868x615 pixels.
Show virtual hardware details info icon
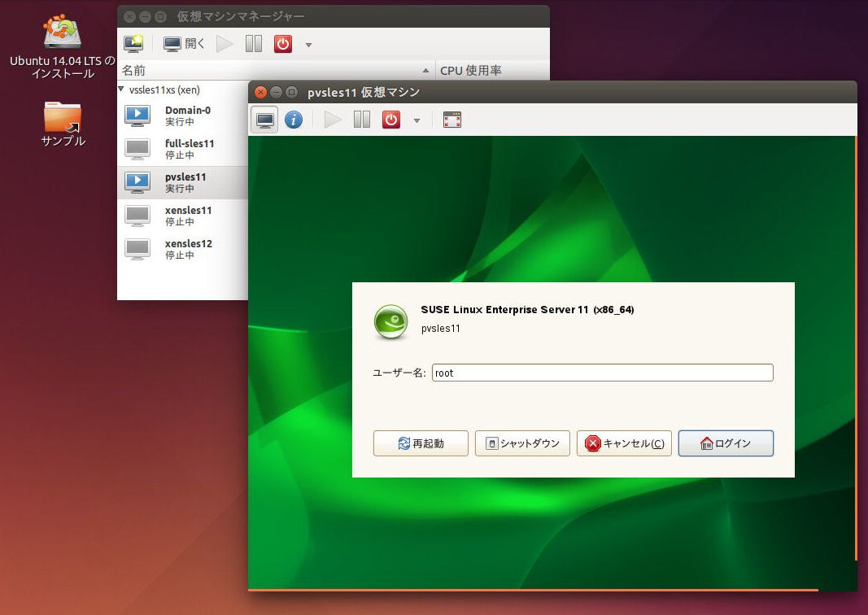pyautogui.click(x=294, y=120)
